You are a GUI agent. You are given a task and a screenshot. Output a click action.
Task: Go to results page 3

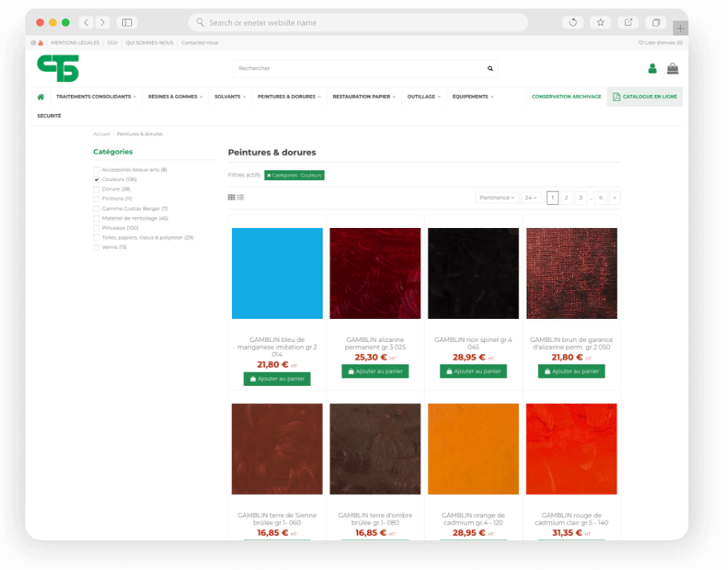tap(581, 198)
